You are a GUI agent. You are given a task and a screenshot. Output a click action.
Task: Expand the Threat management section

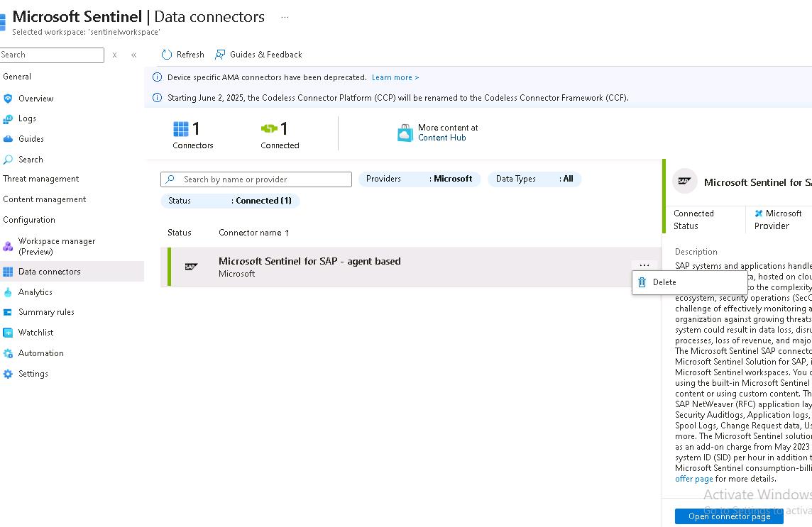click(x=41, y=179)
